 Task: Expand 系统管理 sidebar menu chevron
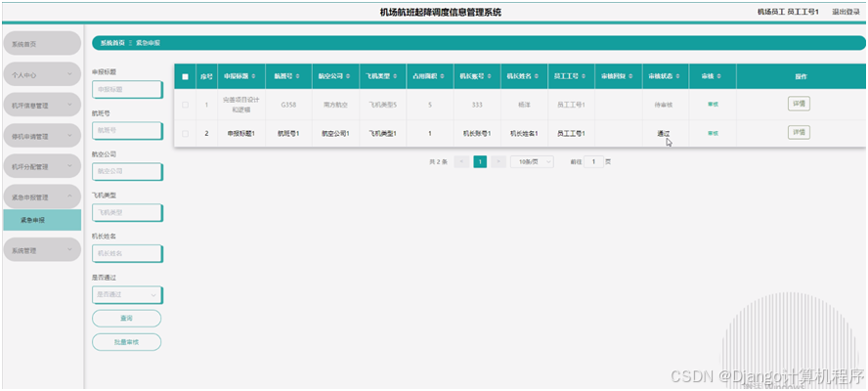[69, 250]
